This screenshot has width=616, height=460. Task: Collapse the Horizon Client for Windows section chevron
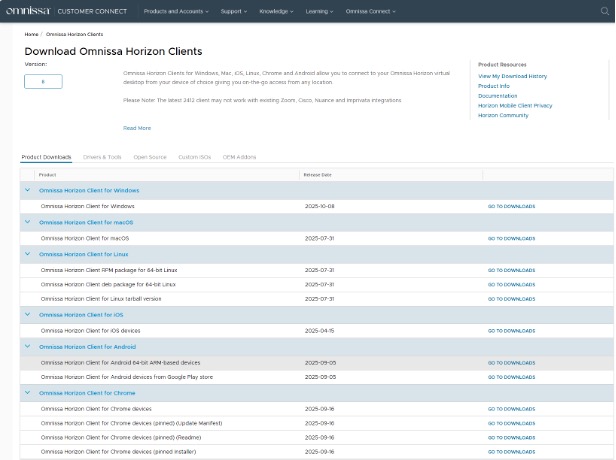pyautogui.click(x=27, y=190)
